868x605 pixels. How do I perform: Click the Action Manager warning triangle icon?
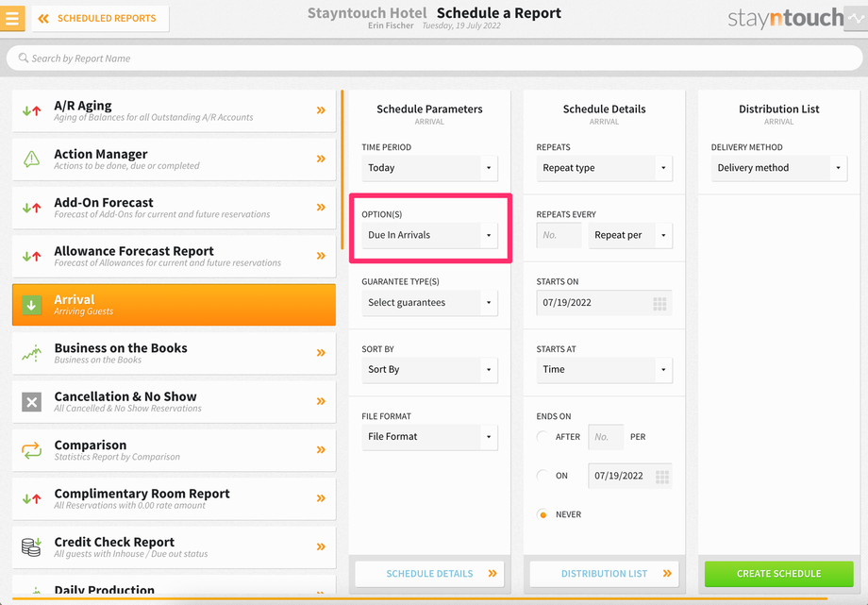tap(31, 159)
